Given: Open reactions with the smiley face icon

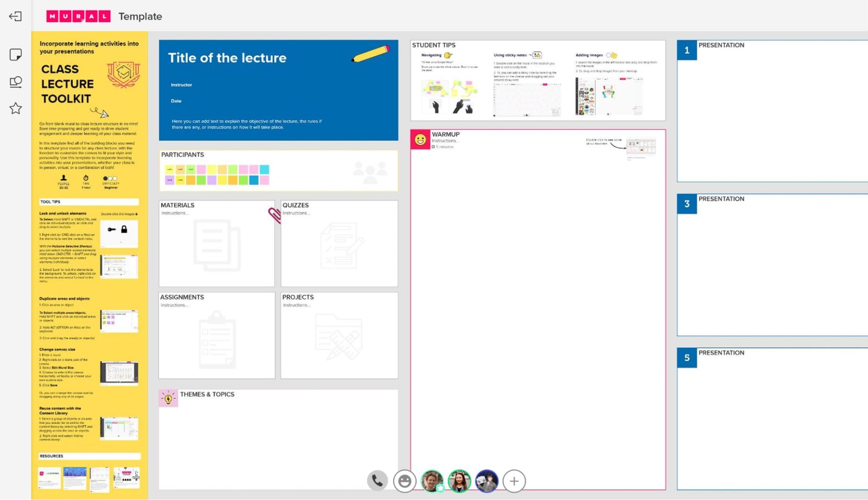Looking at the screenshot, I should click(x=405, y=481).
